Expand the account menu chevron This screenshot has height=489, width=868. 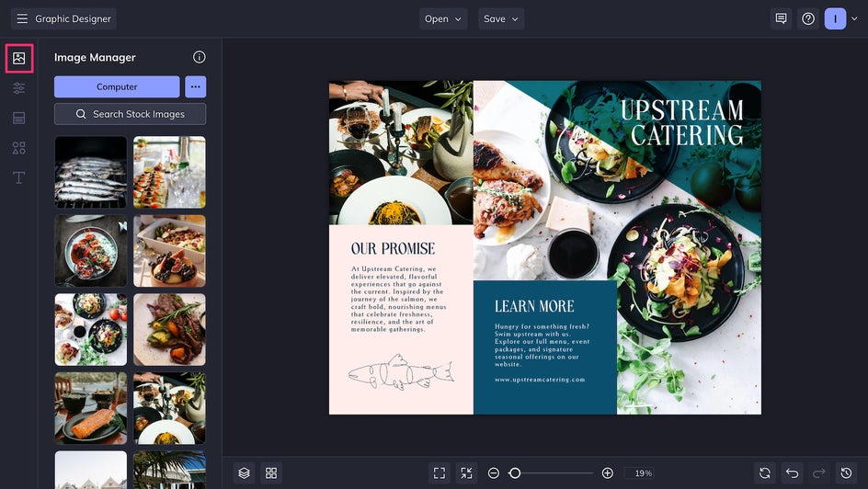tap(854, 18)
